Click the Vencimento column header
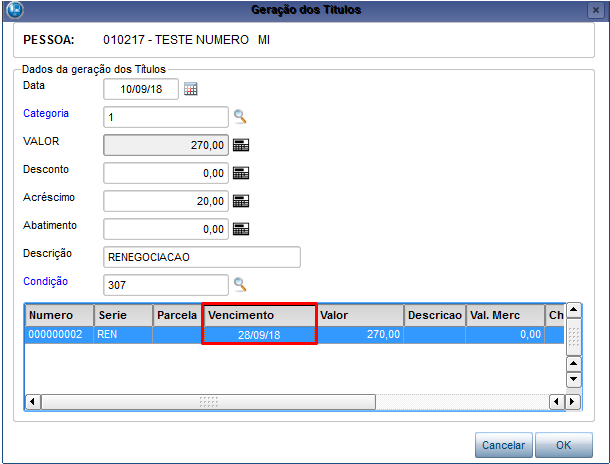This screenshot has height=464, width=610. (259, 315)
